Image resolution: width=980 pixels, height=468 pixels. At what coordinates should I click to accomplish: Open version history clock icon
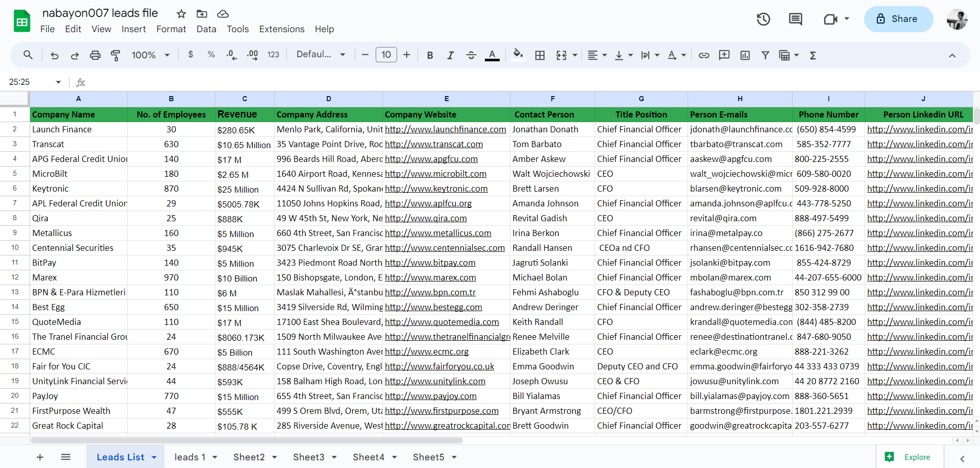[x=763, y=19]
